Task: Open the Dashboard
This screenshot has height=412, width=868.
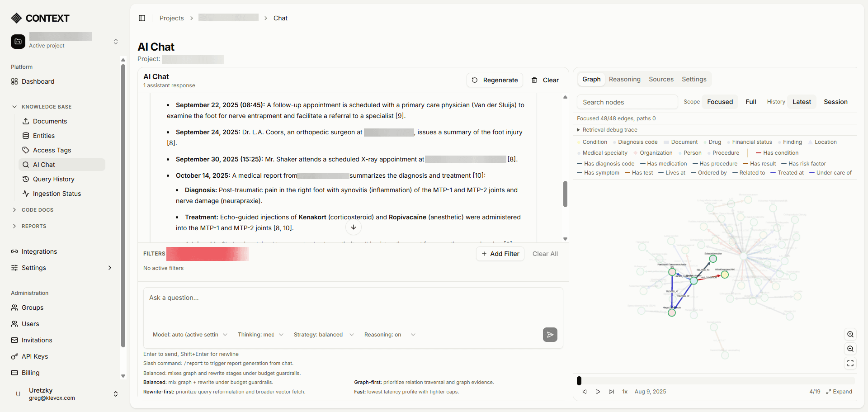Action: (38, 81)
